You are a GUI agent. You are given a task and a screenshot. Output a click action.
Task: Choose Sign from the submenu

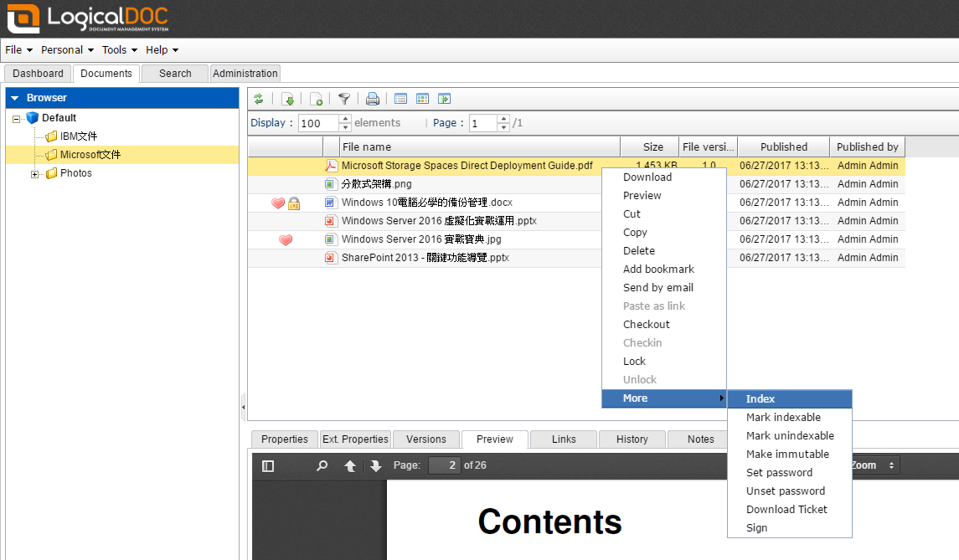tap(790, 527)
